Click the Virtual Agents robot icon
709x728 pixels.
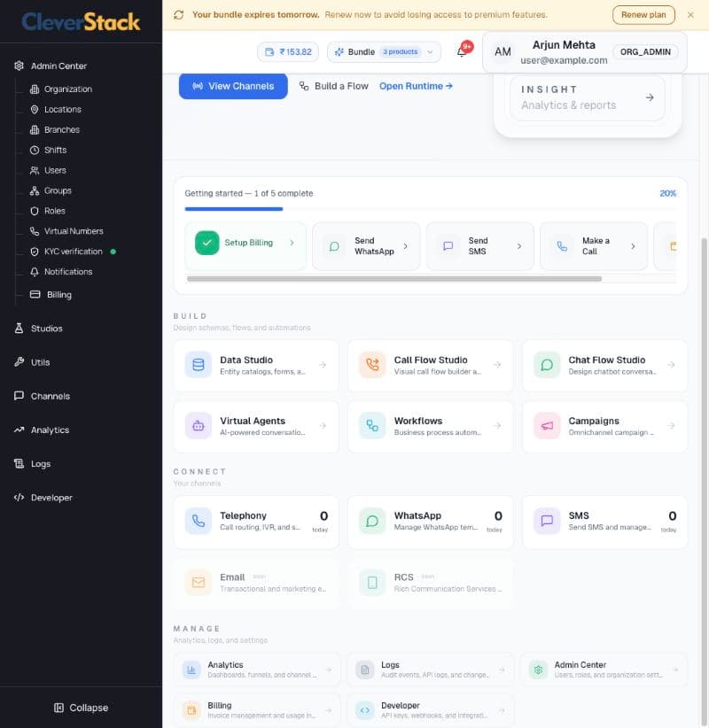point(199,426)
